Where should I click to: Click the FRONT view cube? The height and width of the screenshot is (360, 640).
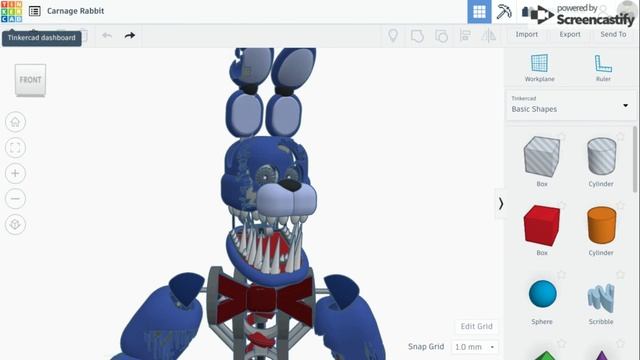point(31,80)
